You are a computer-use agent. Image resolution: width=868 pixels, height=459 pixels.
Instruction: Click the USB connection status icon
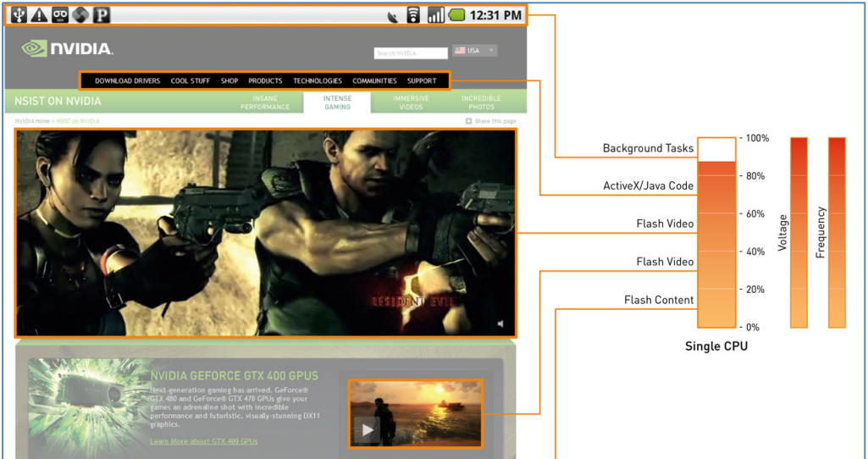click(x=19, y=15)
